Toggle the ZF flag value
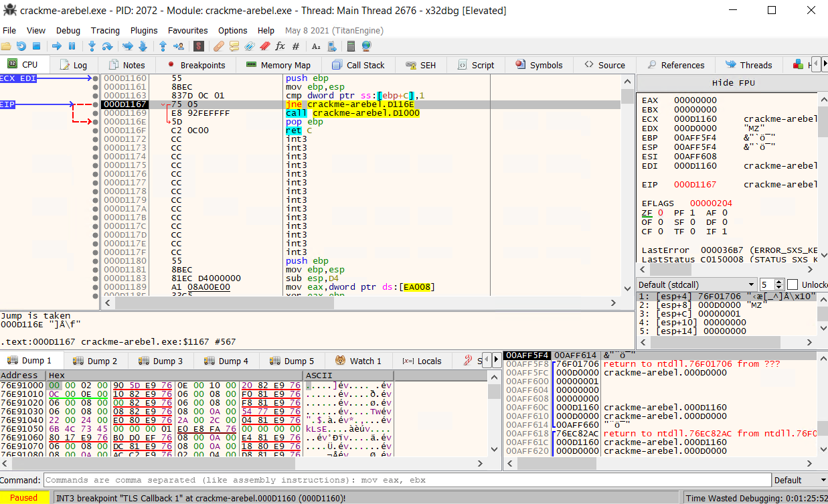Image resolution: width=828 pixels, height=504 pixels. [x=660, y=213]
